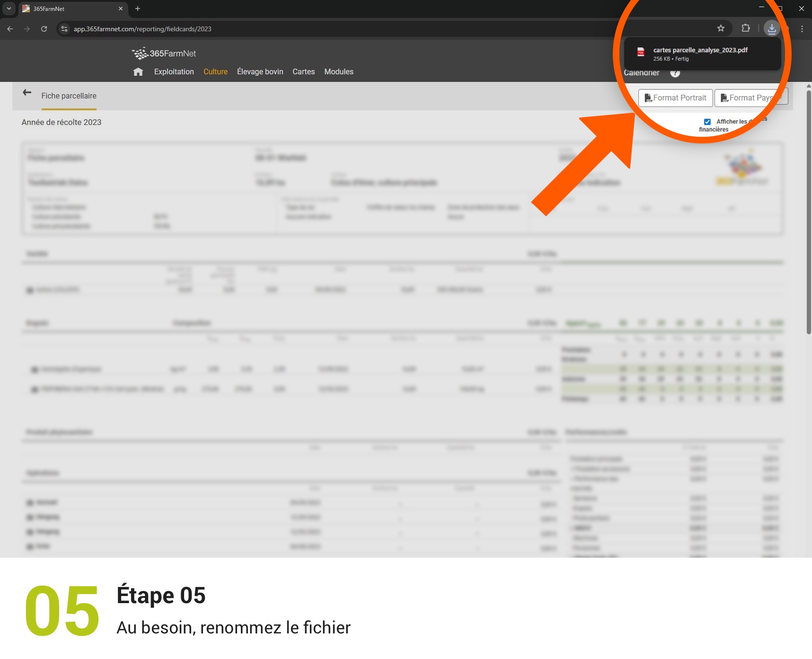The height and width of the screenshot is (659, 812).
Task: Open the Chrome three-dot menu
Action: (802, 29)
